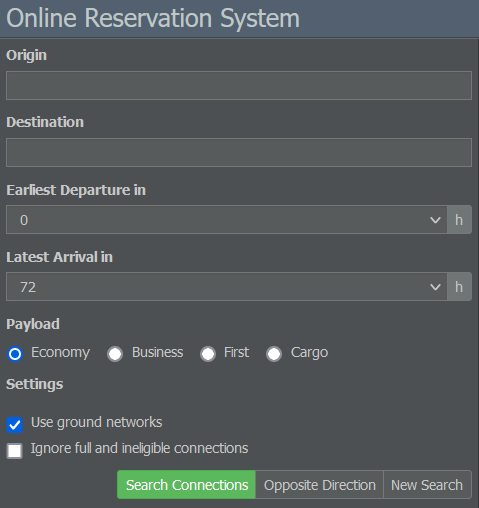
Task: Select the Economy payload radio button
Action: pyautogui.click(x=15, y=354)
